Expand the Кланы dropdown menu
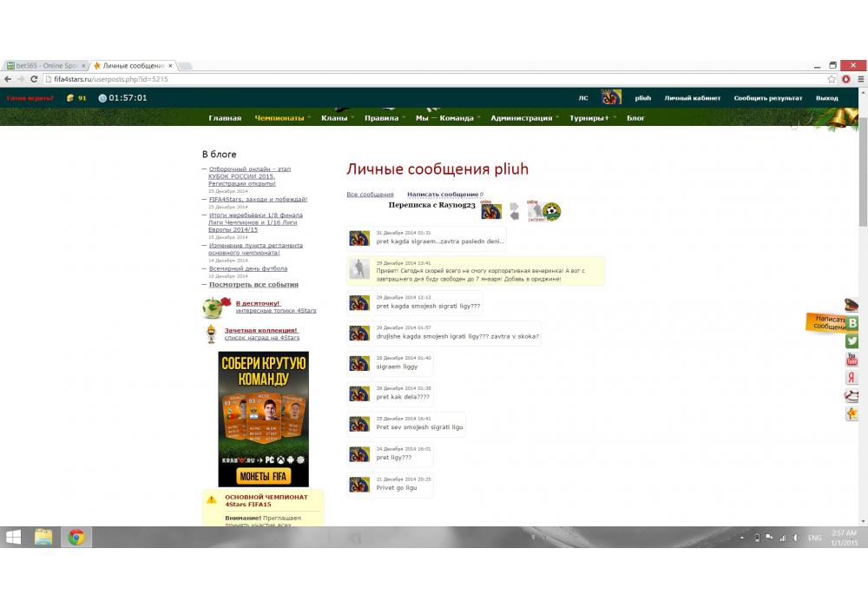 tap(334, 118)
